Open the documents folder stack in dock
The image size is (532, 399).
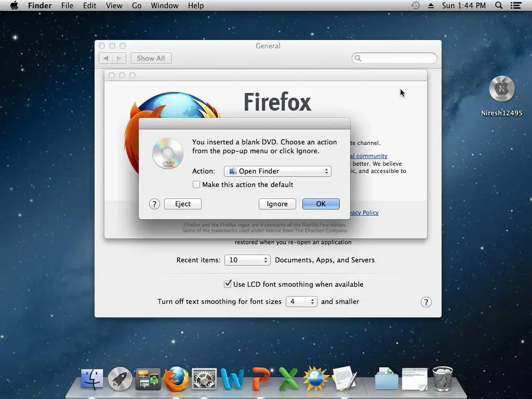[x=387, y=379]
